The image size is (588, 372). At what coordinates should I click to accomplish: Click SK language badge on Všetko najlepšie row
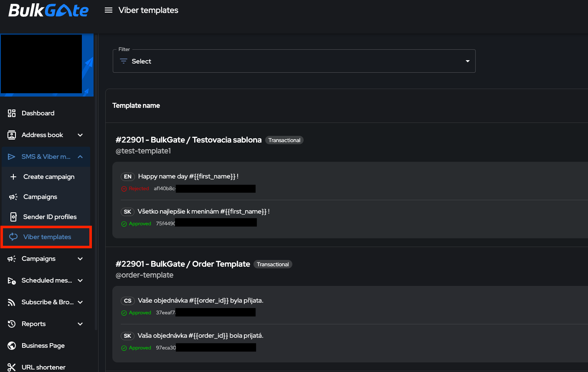click(128, 211)
